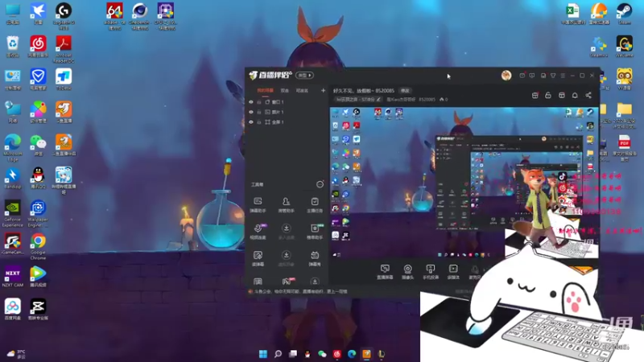Open the 读弹幕 tool
The image size is (644, 362).
click(x=258, y=258)
